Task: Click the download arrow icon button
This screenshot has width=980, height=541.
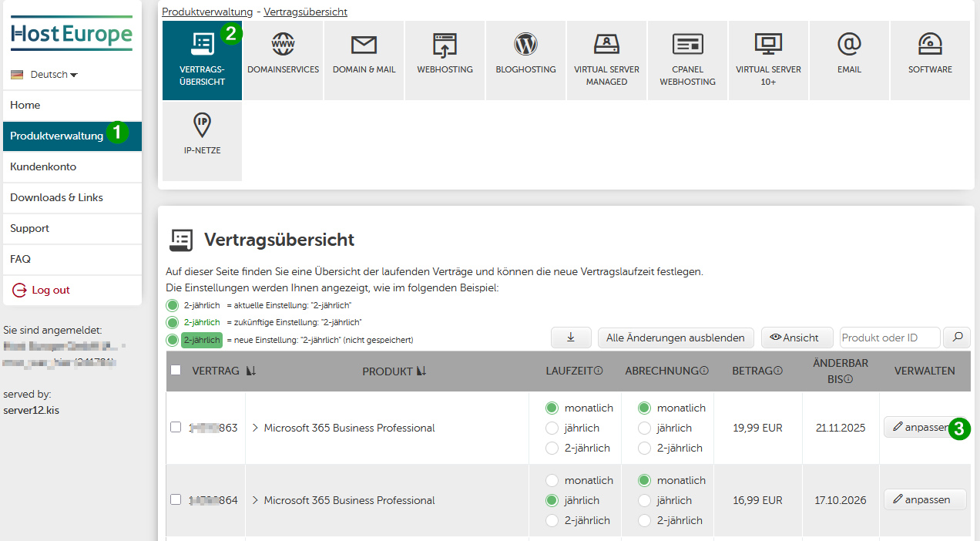Action: 571,338
